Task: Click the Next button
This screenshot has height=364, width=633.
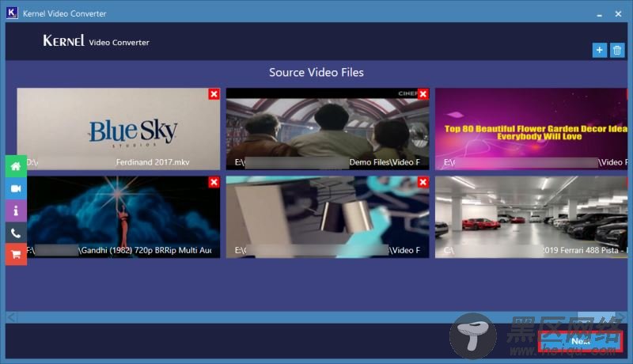Action: (x=580, y=341)
